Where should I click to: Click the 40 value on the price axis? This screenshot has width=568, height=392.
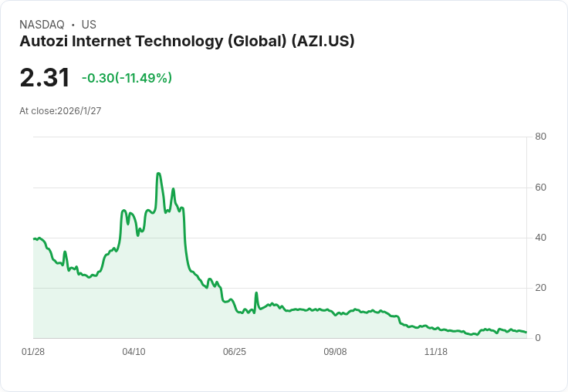(x=540, y=238)
